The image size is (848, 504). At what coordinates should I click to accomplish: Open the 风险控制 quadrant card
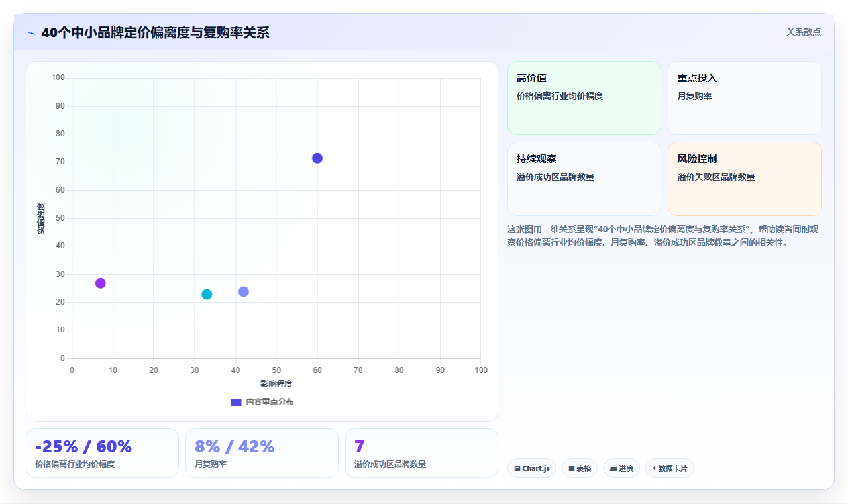[745, 179]
